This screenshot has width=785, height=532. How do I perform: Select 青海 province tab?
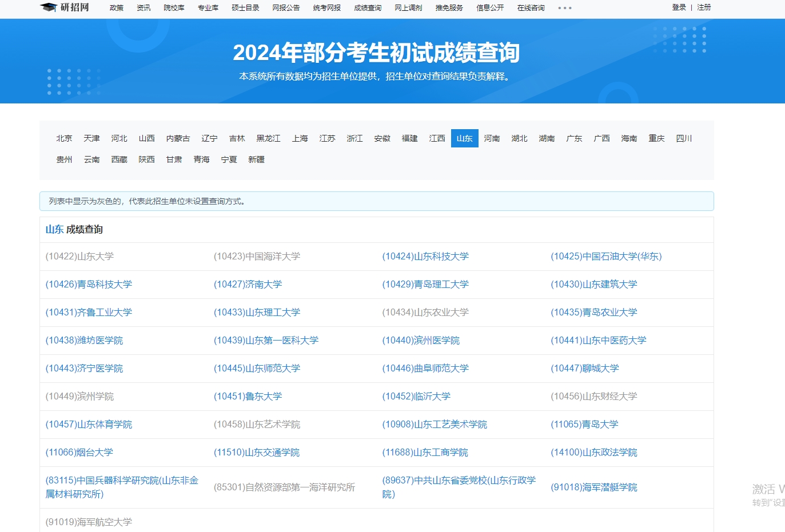tap(201, 159)
